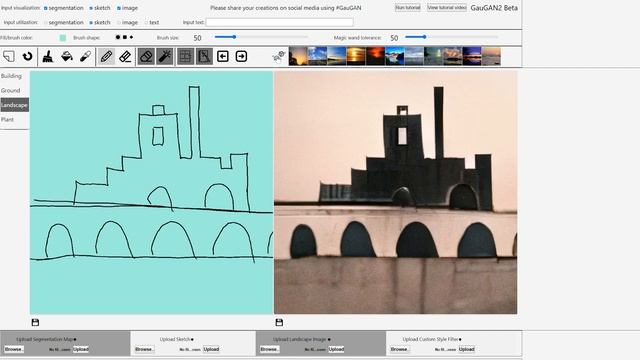Pick the purple twilight style thumbnail
Image resolution: width=640 pixels, height=360 pixels.
coord(472,56)
